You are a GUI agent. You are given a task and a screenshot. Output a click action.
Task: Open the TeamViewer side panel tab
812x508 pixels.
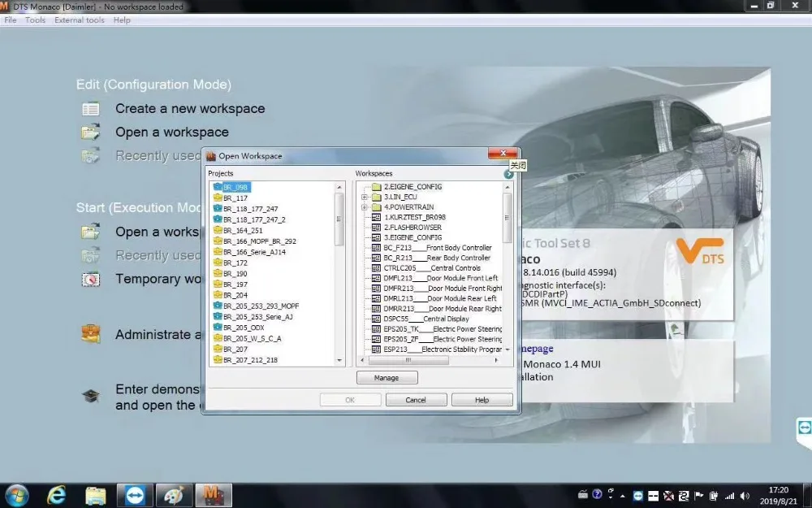(804, 428)
